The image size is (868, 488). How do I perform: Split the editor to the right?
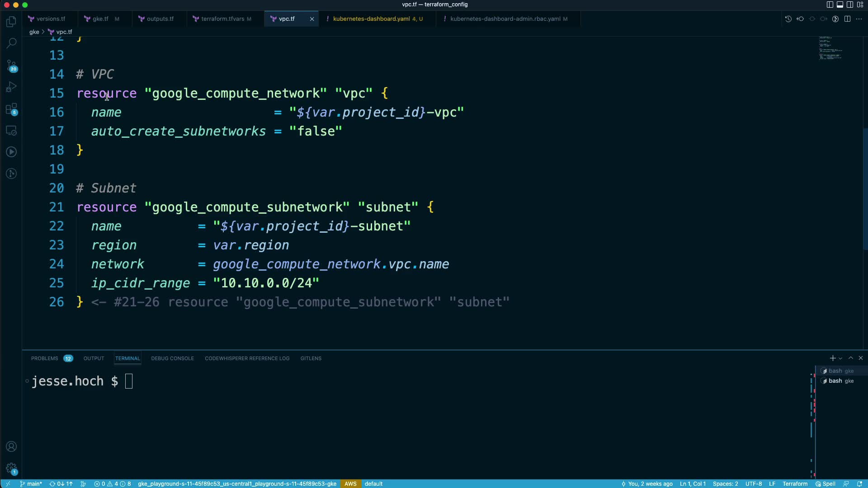[847, 19]
